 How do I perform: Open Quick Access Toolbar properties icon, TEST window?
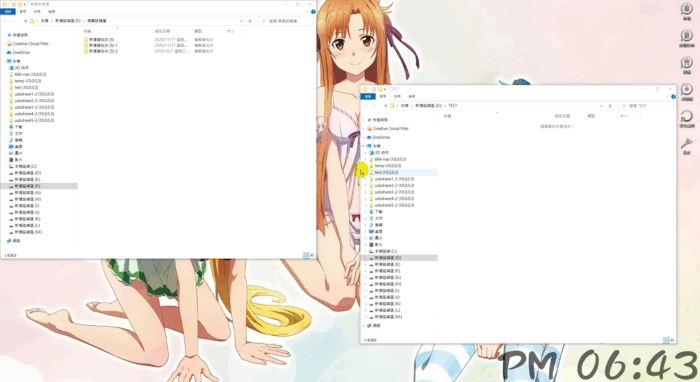[x=373, y=89]
